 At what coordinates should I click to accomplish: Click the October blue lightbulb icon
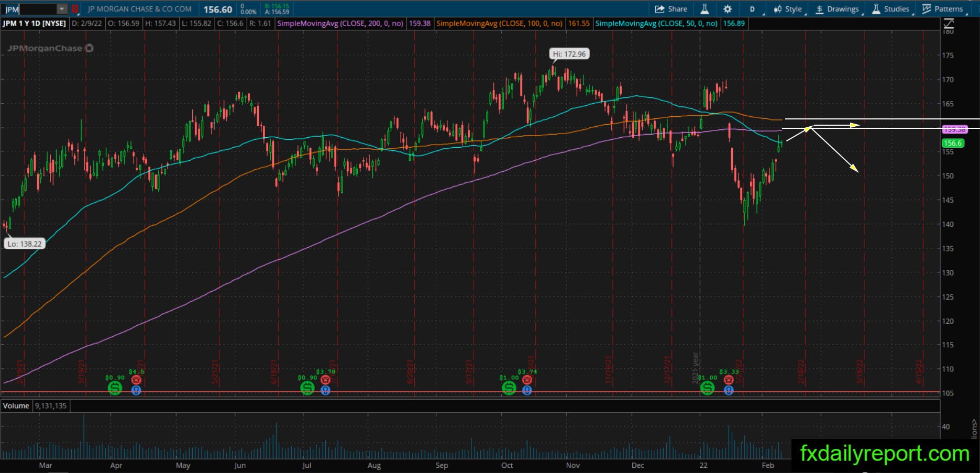527,390
